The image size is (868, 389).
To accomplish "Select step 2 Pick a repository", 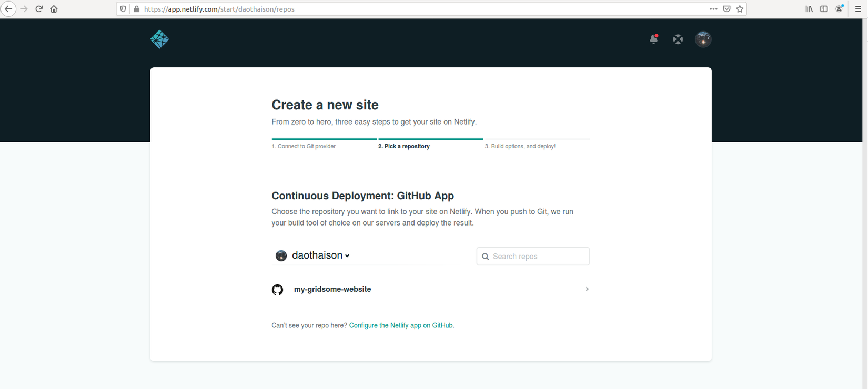I will [404, 146].
